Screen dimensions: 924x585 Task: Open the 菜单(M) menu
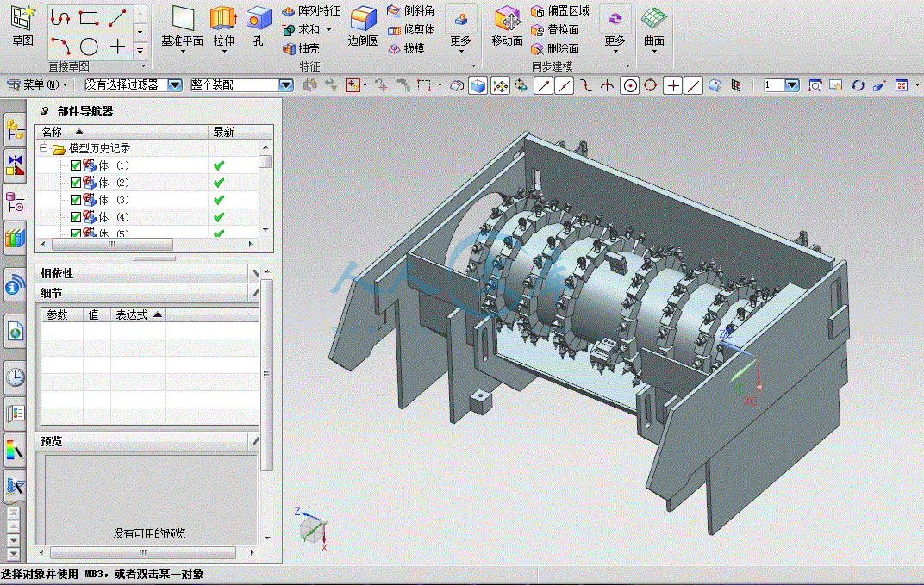(38, 85)
